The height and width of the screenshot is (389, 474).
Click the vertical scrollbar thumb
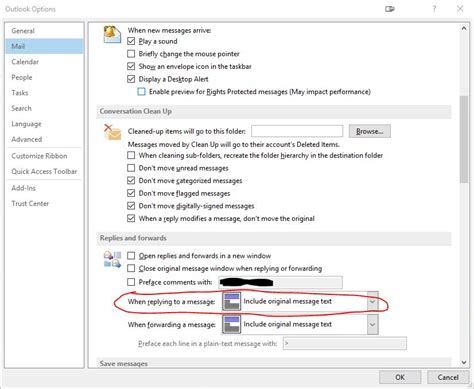pos(464,139)
